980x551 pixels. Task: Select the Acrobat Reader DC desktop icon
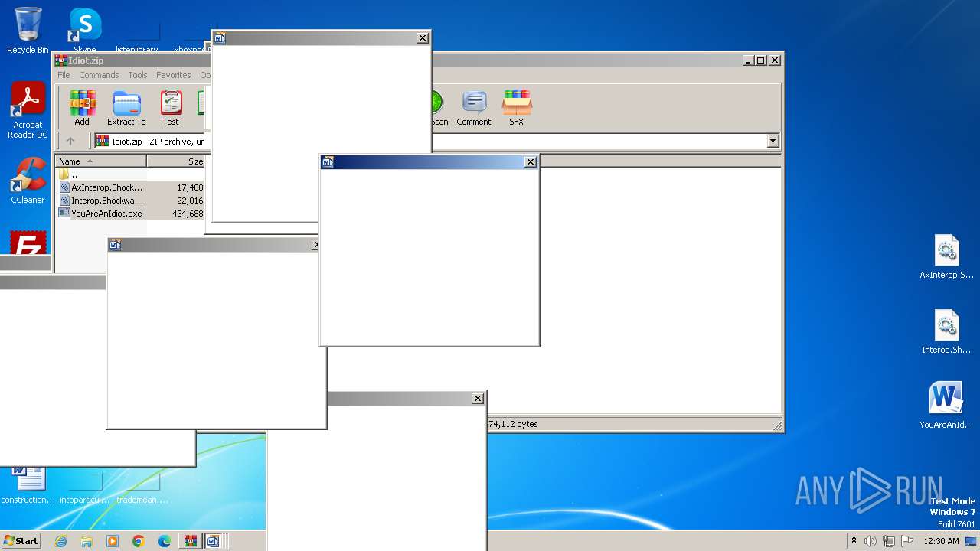click(28, 111)
